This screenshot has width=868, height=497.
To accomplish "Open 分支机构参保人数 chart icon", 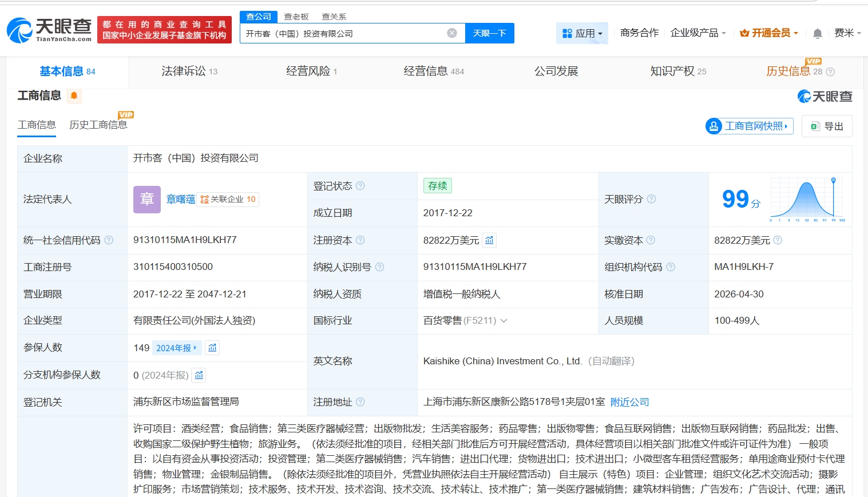I will tap(199, 375).
